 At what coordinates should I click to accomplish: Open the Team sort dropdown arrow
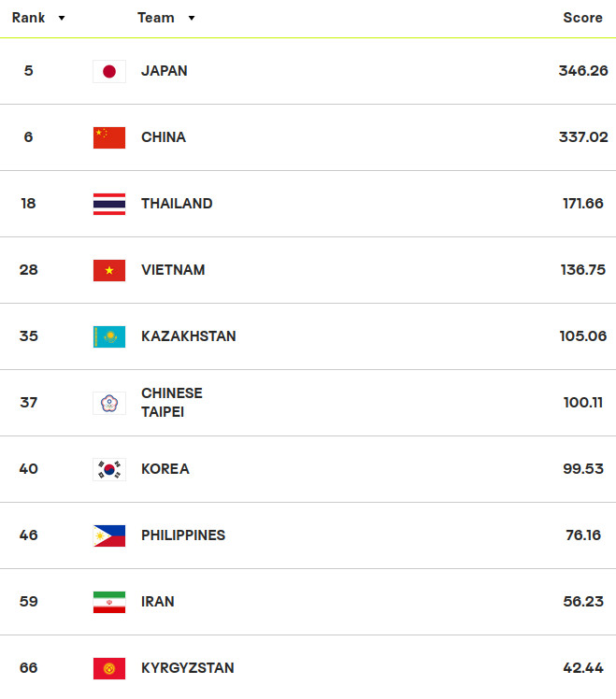(192, 18)
